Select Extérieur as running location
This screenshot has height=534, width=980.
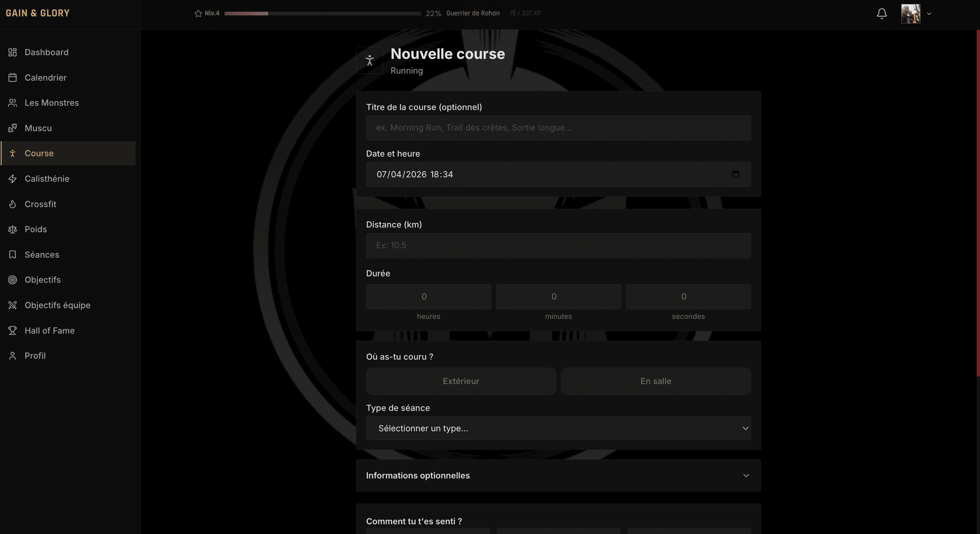pos(461,381)
